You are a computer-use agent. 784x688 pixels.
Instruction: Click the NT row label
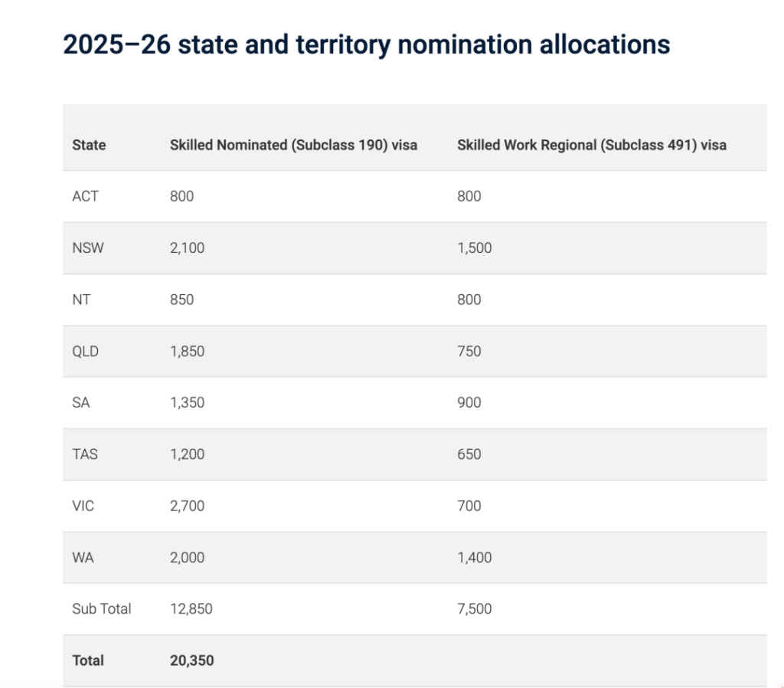coord(81,300)
